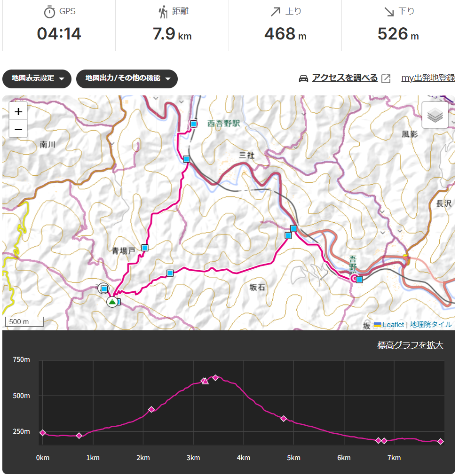Click the my出発地登録 link

tap(428, 78)
